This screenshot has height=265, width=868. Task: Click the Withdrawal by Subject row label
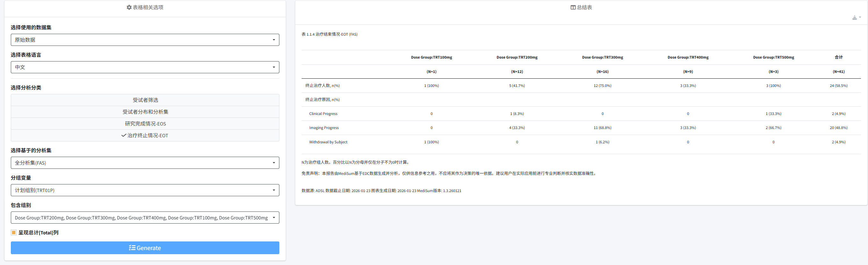point(328,142)
